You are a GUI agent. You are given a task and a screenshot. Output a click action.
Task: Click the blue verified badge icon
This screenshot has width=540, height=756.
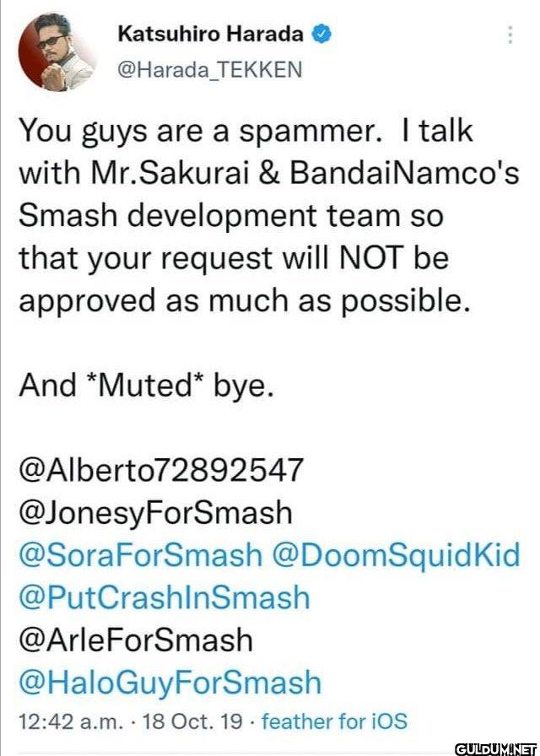321,35
